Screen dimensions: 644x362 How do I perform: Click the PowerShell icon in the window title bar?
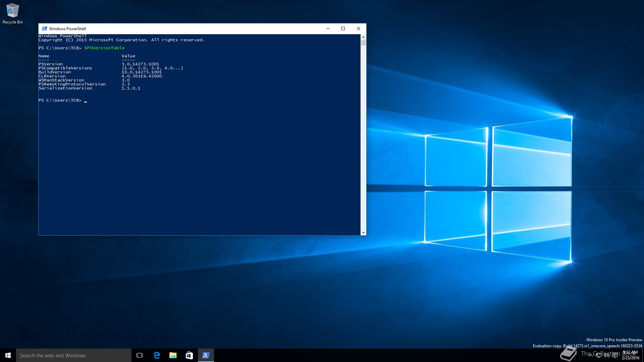44,28
